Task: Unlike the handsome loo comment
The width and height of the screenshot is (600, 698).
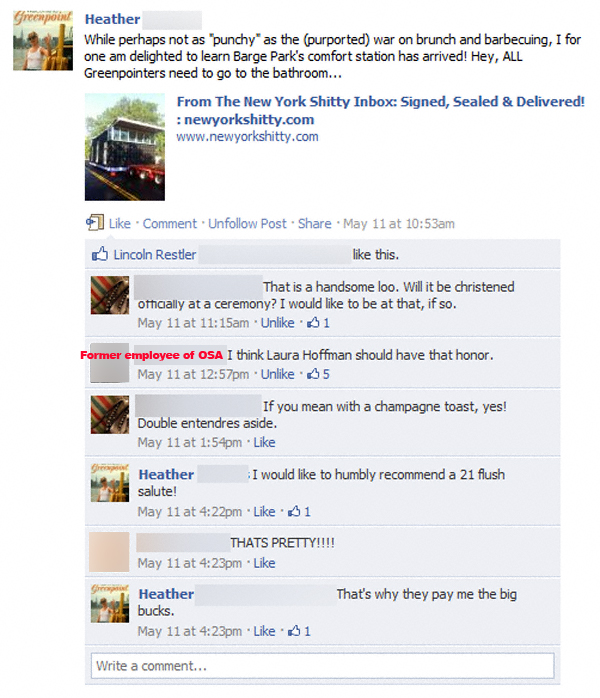Action: (277, 322)
